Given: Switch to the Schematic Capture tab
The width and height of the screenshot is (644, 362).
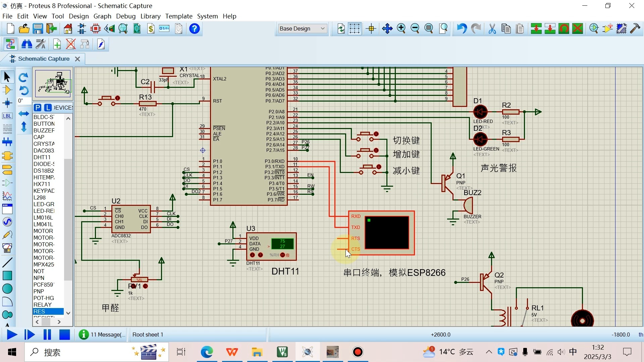Looking at the screenshot, I should 44,59.
